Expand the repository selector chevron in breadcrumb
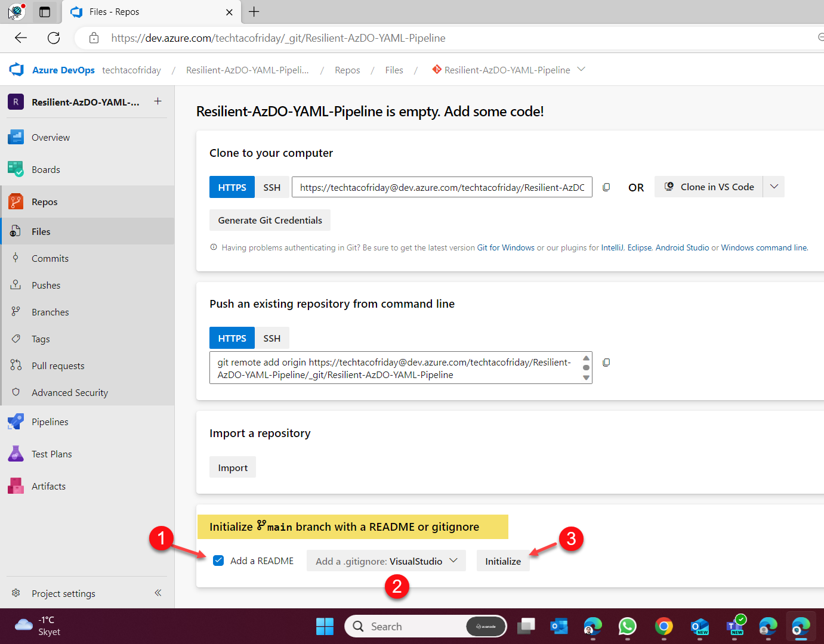824x644 pixels. [581, 70]
